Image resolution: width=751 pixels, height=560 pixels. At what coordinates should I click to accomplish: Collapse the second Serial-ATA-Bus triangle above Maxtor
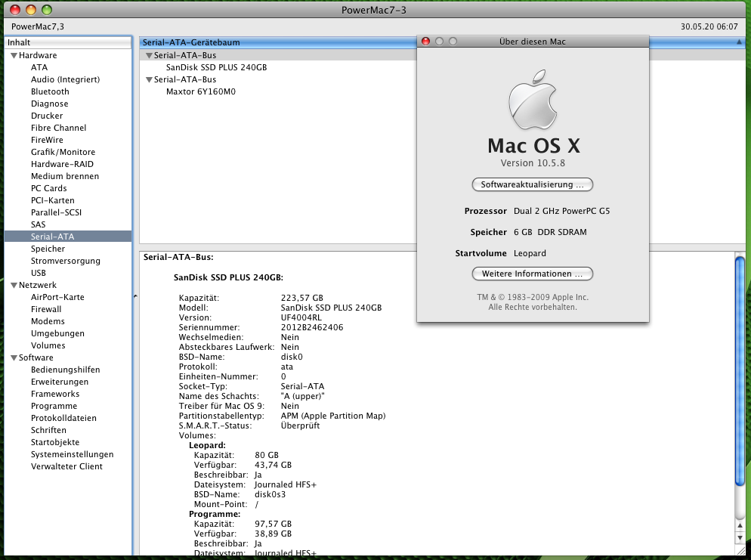149,80
